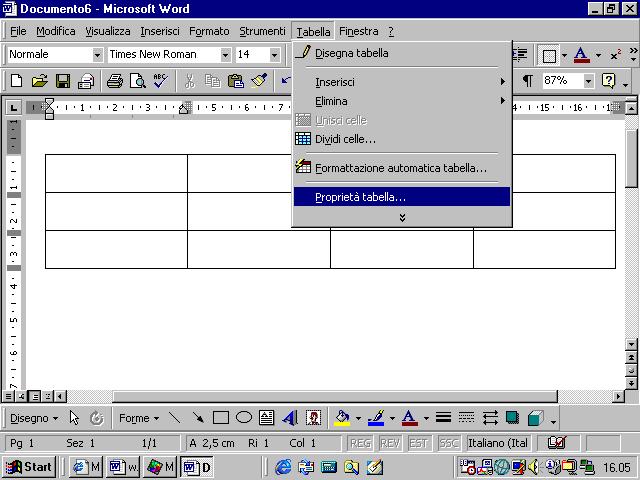Choose Dividi celle menu entry

tap(402, 139)
